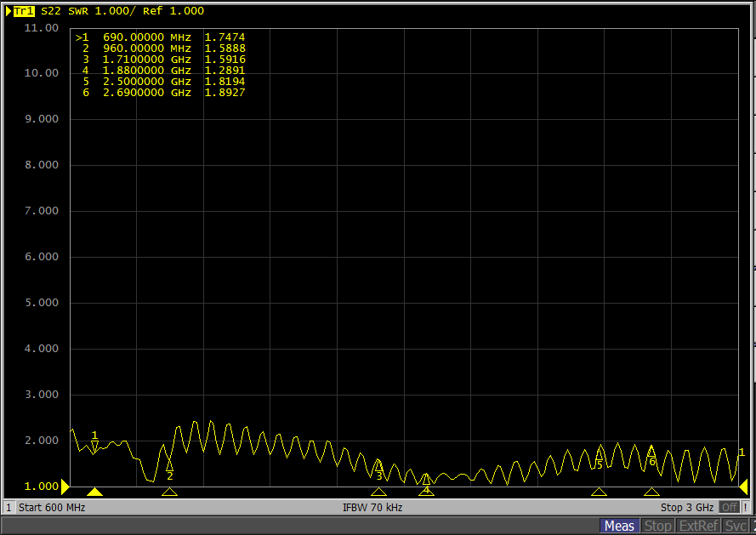Click the Stop 3 GHz frequency field
Viewport: 756px width, 535px height.
click(687, 508)
